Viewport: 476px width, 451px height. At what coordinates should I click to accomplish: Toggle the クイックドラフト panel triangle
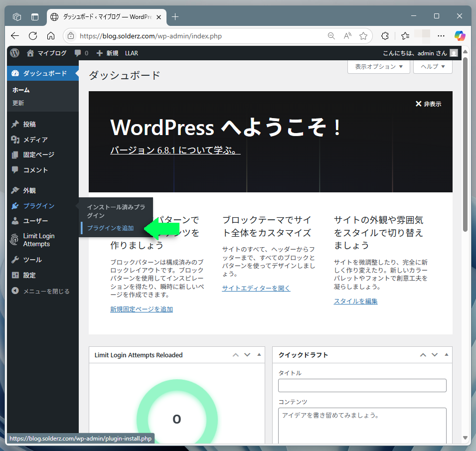pos(446,355)
